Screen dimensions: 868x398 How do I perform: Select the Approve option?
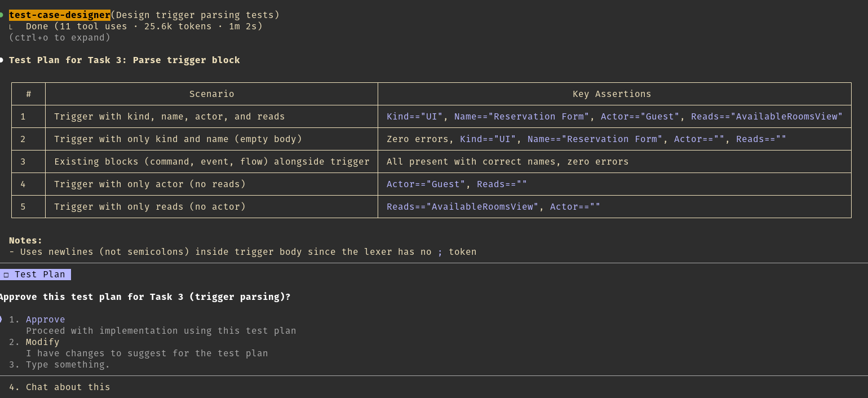point(45,319)
